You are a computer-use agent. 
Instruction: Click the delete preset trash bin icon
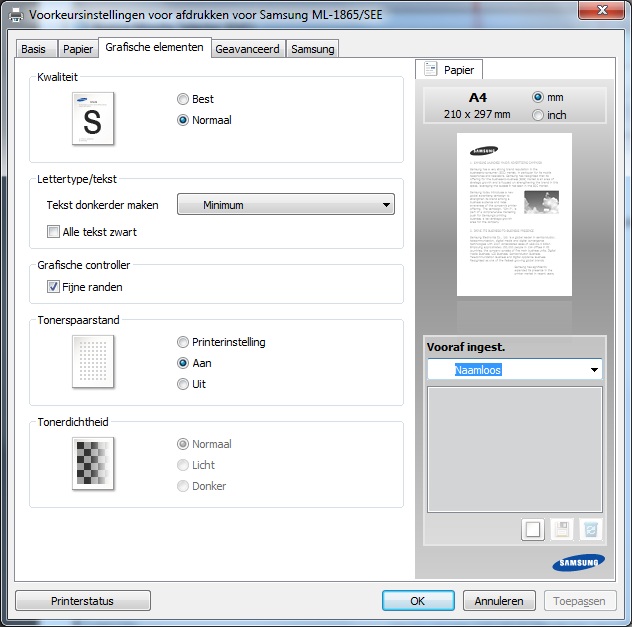click(x=591, y=530)
